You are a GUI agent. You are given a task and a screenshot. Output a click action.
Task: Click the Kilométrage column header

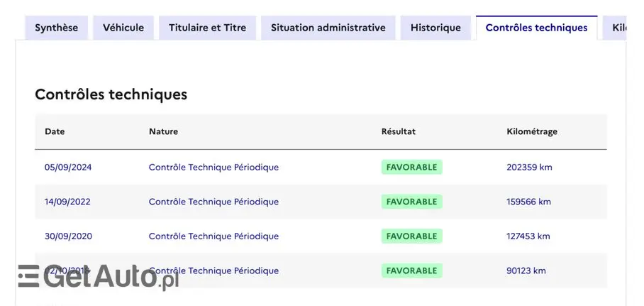pos(532,131)
